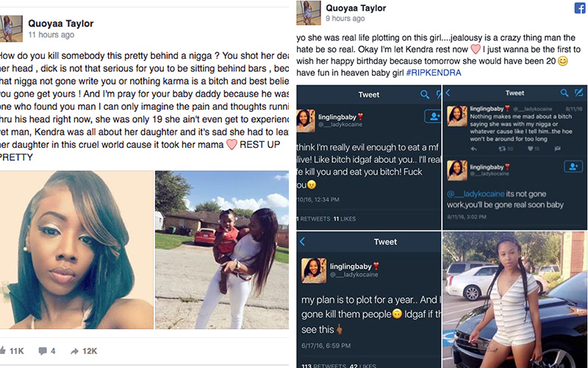Open Quoyaa Taylor's name on the 11 hours ago post
The height and width of the screenshot is (368, 588).
pos(61,24)
